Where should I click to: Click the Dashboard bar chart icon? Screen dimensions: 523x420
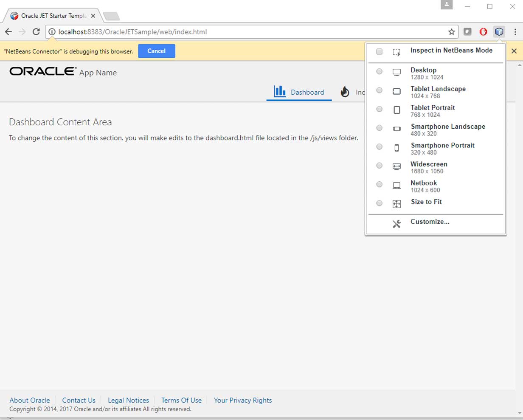(x=280, y=91)
